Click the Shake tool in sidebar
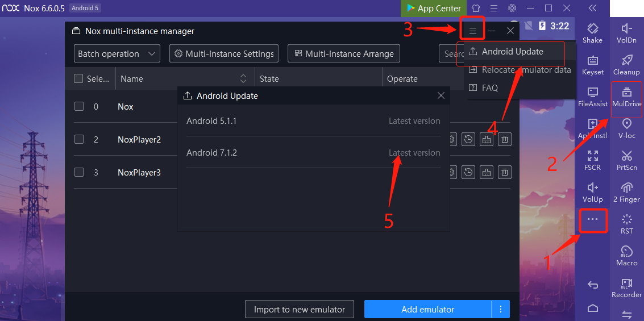The image size is (644, 321). pos(592,33)
